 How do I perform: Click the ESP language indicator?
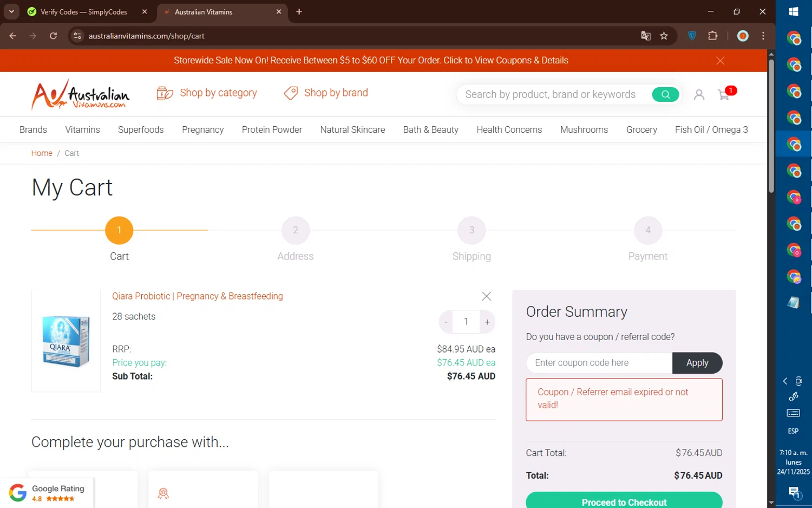pyautogui.click(x=793, y=432)
